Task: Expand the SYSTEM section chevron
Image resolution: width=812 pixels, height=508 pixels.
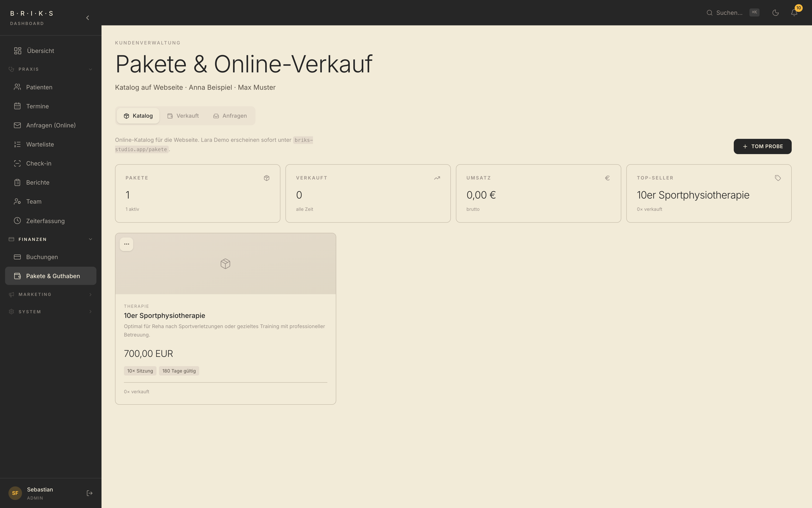Action: tap(90, 312)
